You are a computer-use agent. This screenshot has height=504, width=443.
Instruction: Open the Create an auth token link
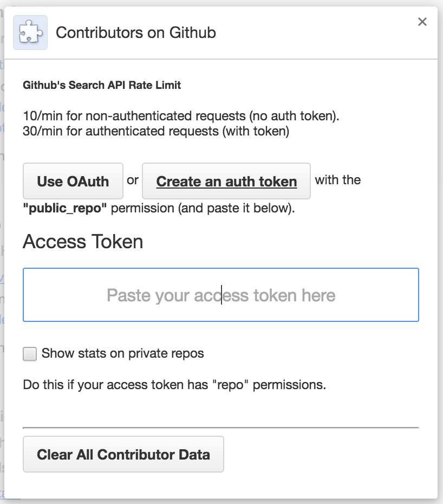pyautogui.click(x=226, y=181)
